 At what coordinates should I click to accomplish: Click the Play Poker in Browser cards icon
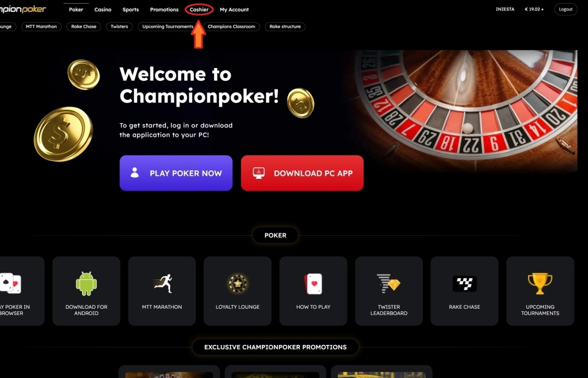tap(10, 283)
